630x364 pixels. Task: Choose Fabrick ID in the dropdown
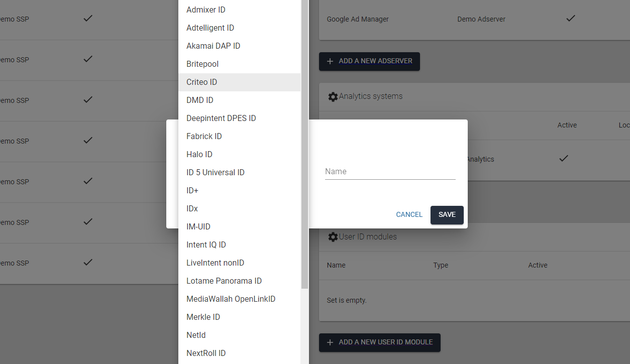[x=240, y=137]
